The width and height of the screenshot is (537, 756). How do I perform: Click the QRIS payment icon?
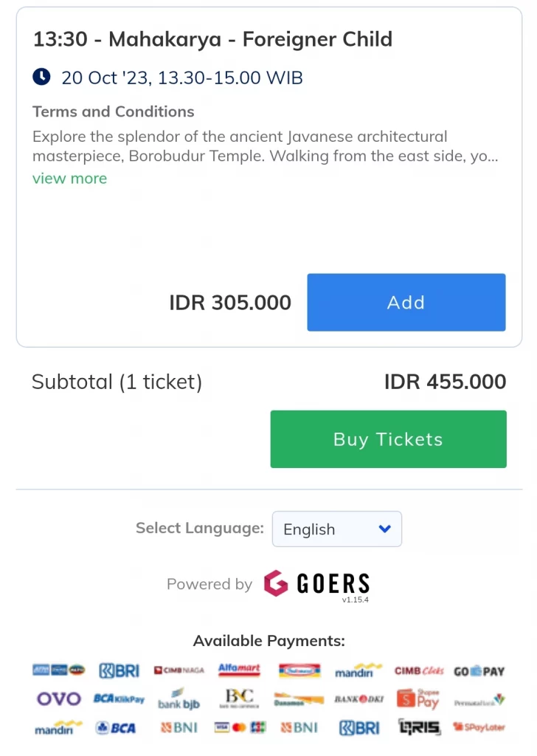tap(419, 726)
